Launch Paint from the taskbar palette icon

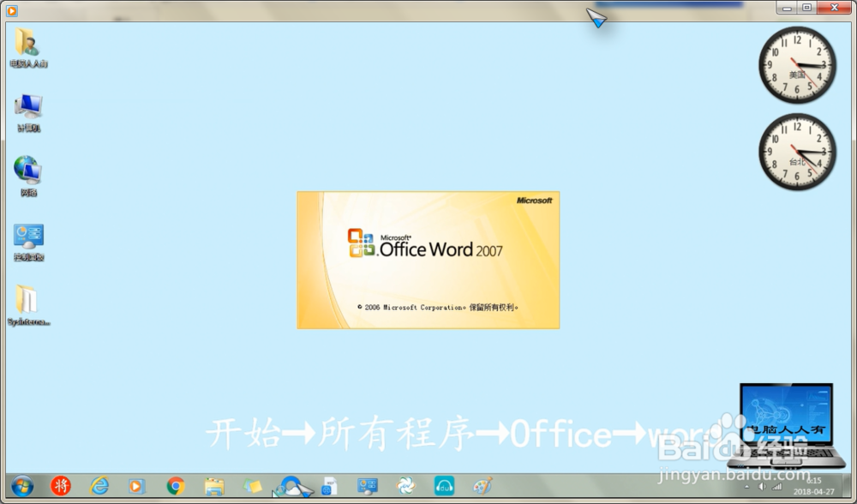coord(482,485)
